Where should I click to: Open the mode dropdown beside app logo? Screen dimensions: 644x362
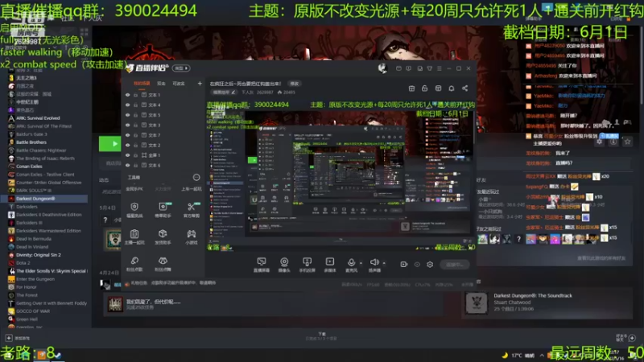(181, 68)
